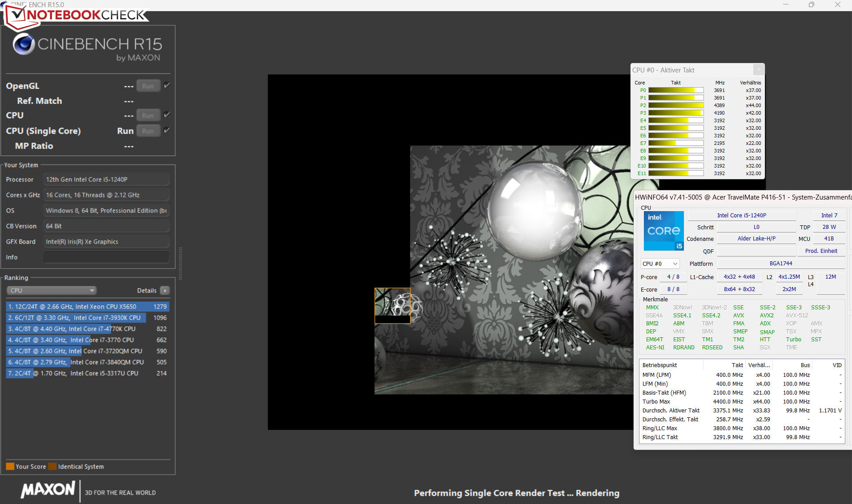
Task: Click the Cinebench R15 logo sphere
Action: click(x=24, y=44)
